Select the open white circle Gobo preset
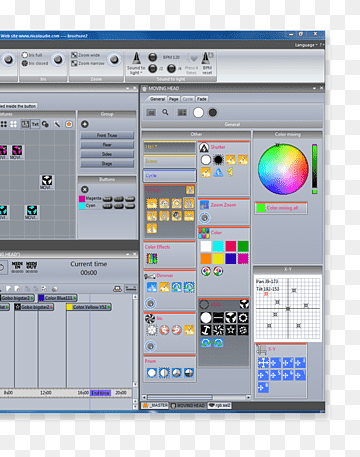The width and height of the screenshot is (360, 457). [206, 318]
